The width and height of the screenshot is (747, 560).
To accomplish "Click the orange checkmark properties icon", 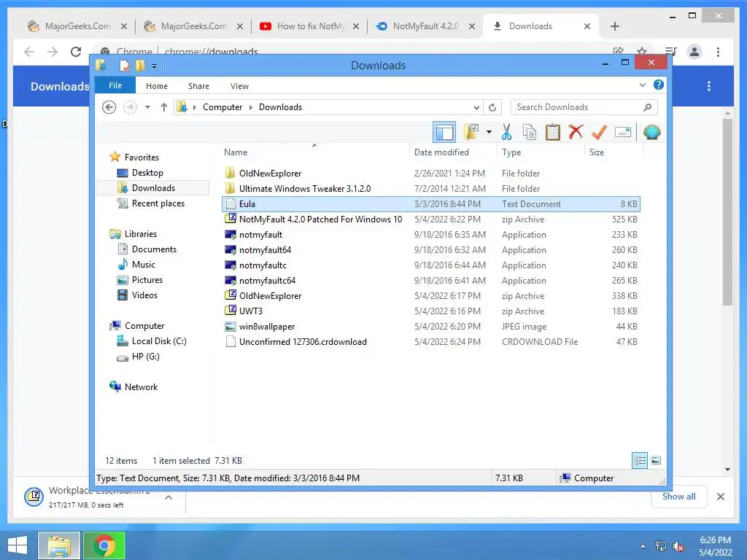I will (599, 132).
